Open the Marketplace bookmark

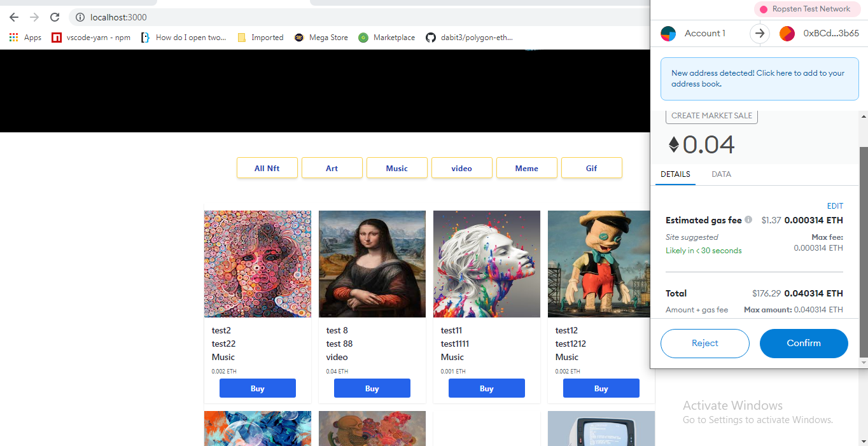coord(387,38)
